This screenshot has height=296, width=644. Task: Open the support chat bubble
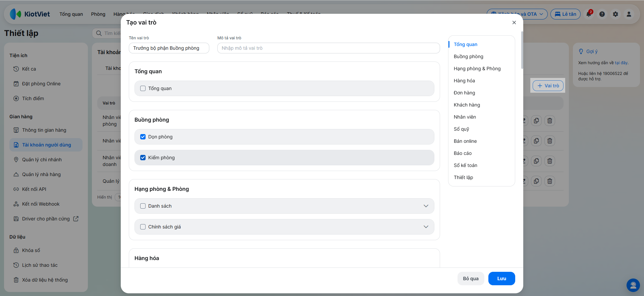coord(633,285)
